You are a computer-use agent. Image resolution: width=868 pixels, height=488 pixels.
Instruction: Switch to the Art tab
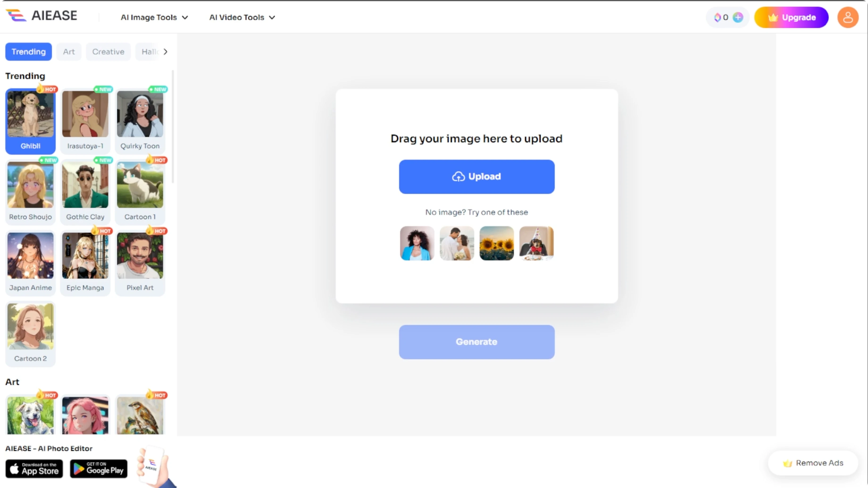(69, 52)
